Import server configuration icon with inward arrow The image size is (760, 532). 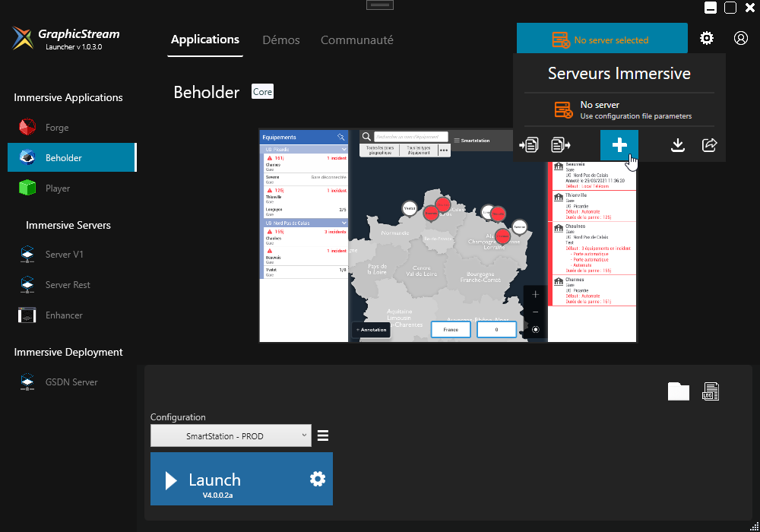click(529, 145)
